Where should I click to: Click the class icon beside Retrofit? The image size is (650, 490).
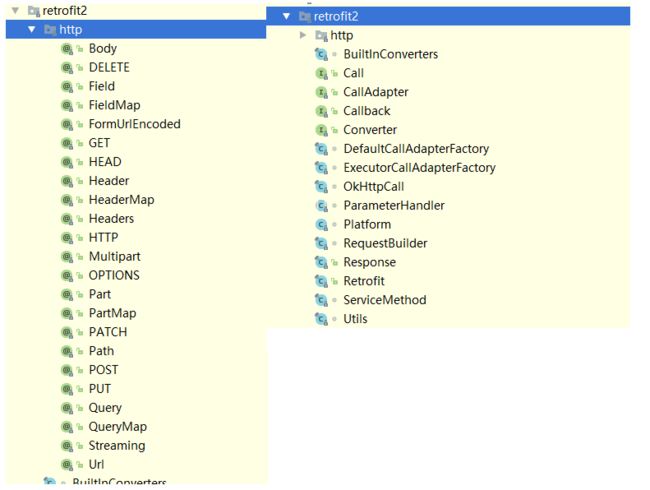(322, 281)
